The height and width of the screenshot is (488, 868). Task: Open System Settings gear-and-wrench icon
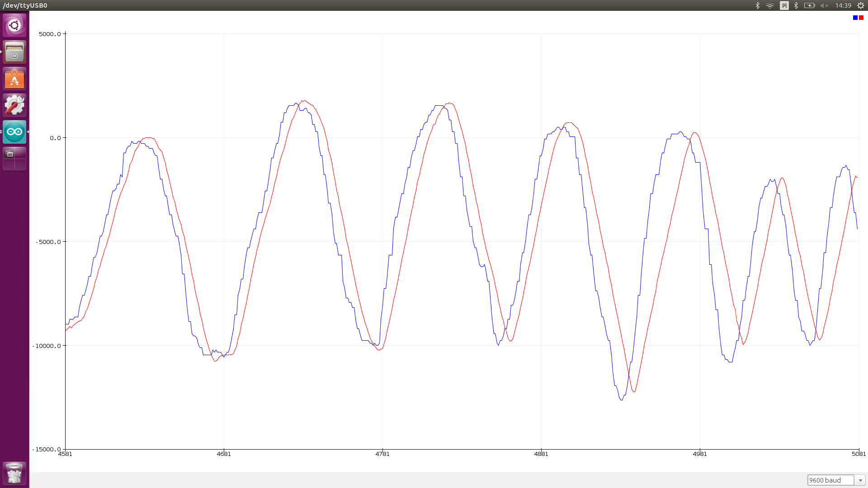coord(14,105)
